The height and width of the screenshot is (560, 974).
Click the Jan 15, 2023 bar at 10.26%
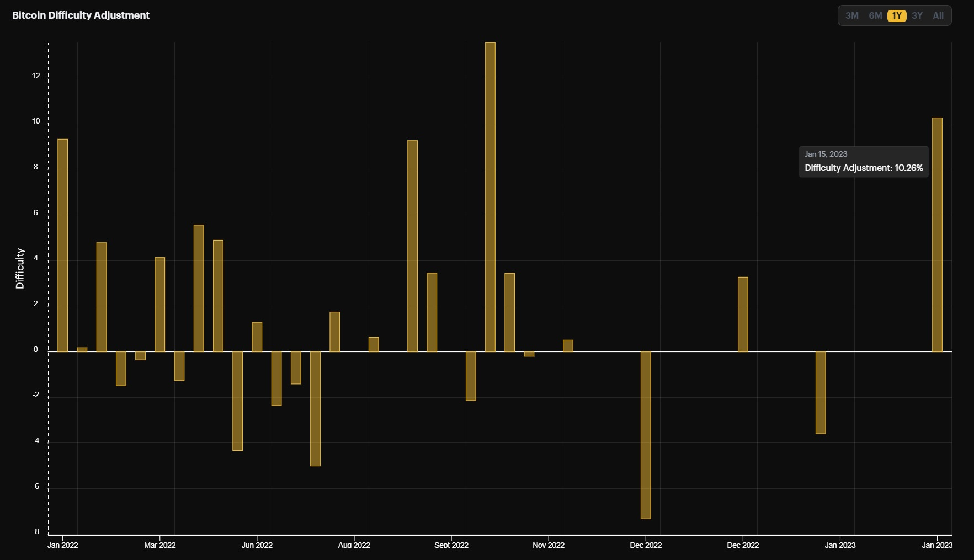click(937, 234)
